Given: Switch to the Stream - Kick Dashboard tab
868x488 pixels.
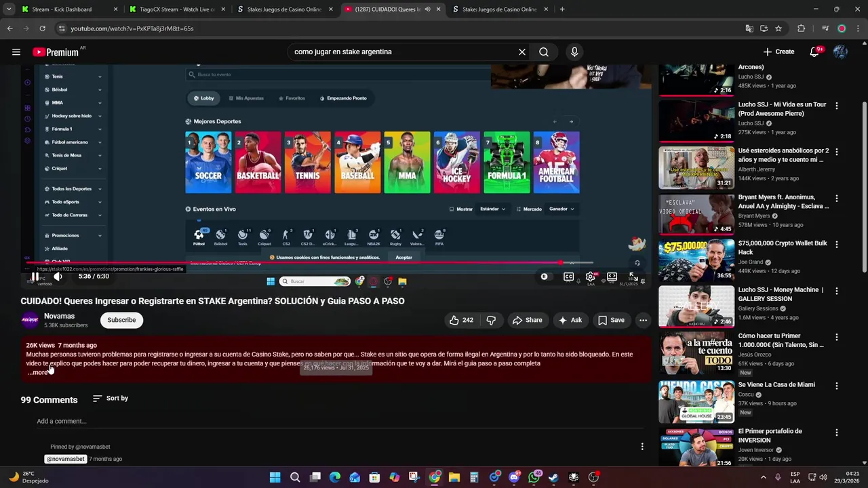Looking at the screenshot, I should pos(68,9).
